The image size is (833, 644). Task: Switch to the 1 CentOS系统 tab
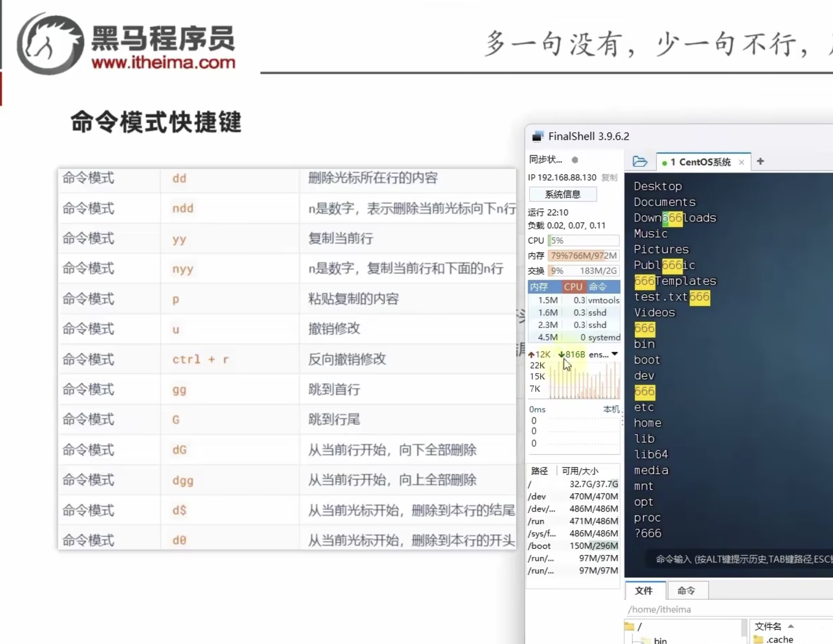700,162
